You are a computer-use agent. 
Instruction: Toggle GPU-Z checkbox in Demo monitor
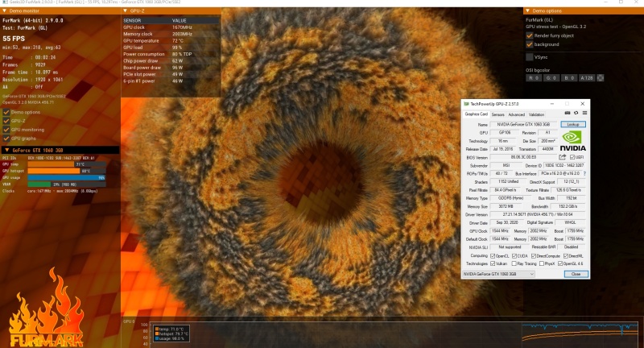(6, 121)
